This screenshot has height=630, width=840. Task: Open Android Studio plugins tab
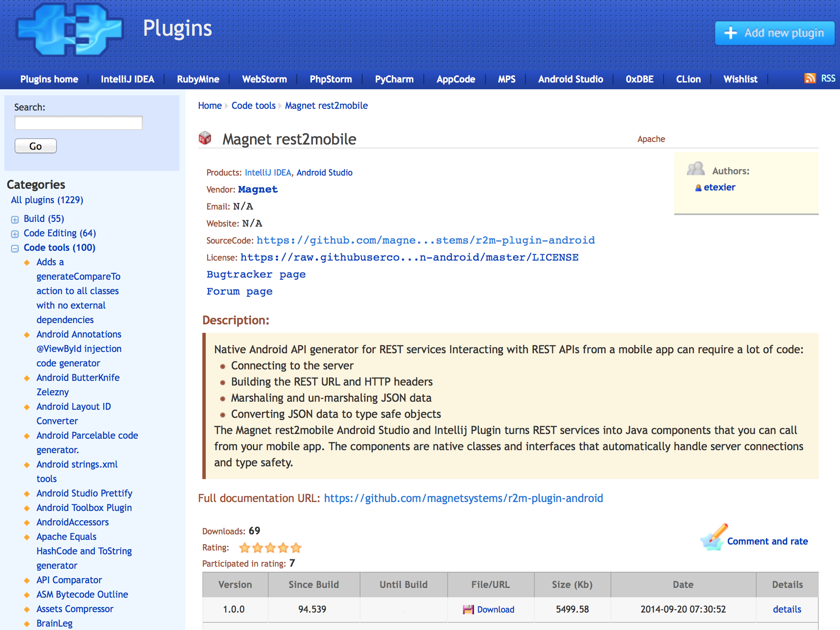[x=570, y=79]
